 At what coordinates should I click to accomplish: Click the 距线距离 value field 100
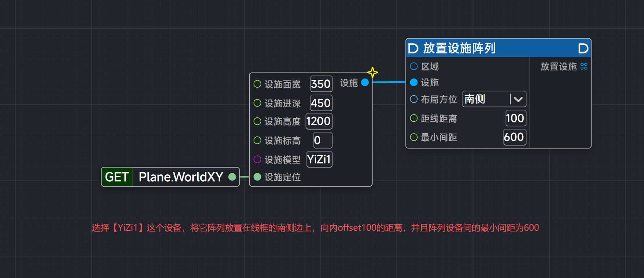tap(515, 118)
